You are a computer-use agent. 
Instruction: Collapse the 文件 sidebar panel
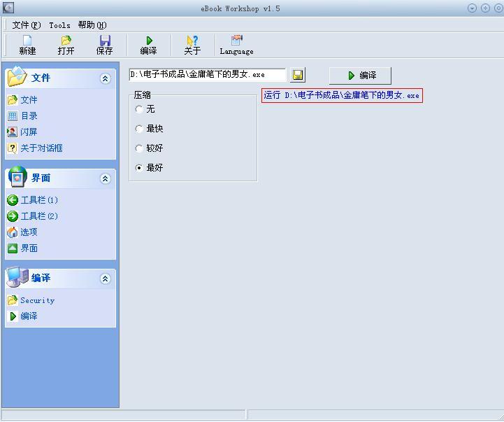coord(105,78)
